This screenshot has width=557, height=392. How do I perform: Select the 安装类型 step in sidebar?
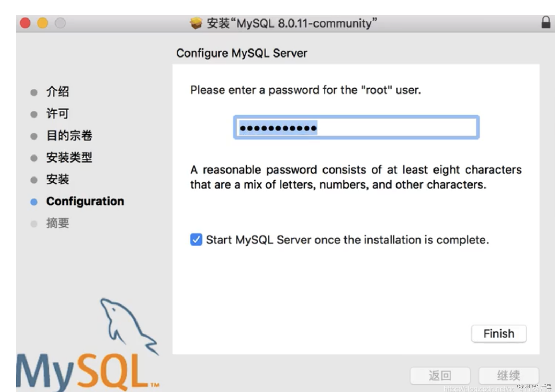coord(69,158)
